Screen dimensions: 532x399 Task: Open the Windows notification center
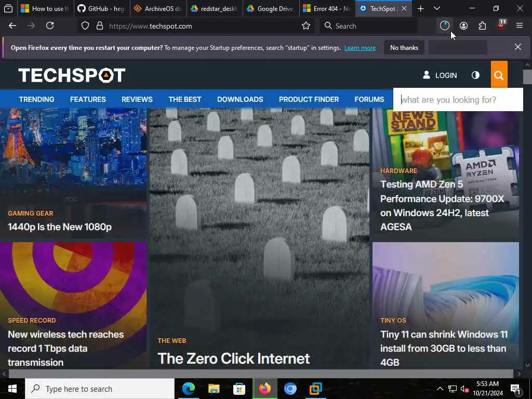pos(516,389)
